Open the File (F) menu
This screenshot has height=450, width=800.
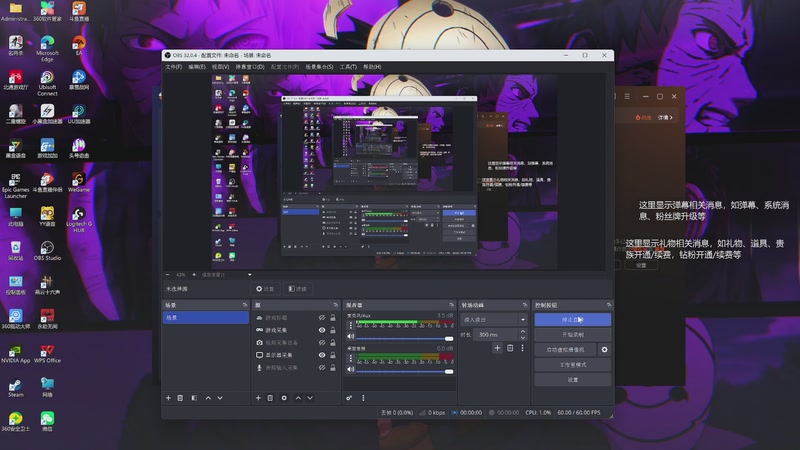[x=173, y=67]
